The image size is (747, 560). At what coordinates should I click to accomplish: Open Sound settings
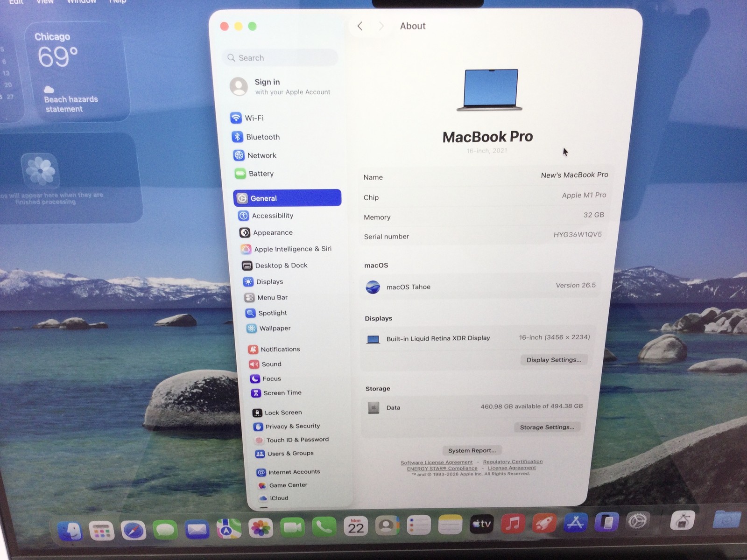(x=265, y=364)
